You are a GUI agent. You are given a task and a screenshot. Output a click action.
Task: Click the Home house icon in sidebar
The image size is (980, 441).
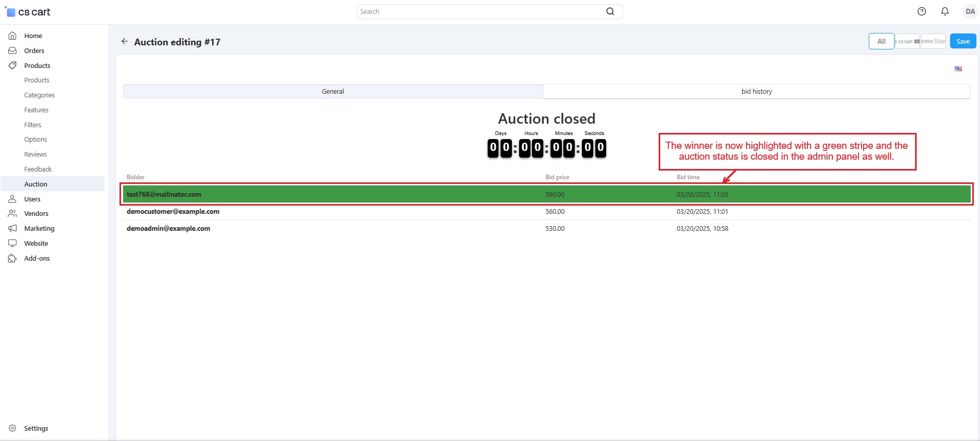(x=12, y=36)
